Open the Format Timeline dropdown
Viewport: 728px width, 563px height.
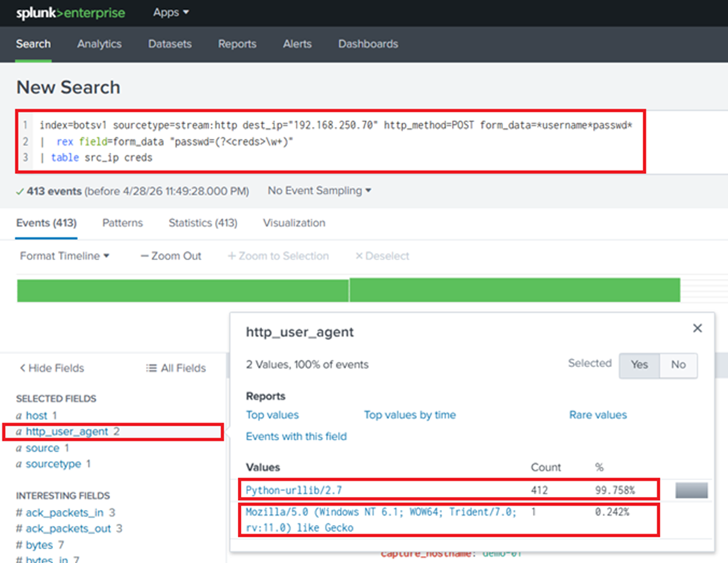pos(65,256)
